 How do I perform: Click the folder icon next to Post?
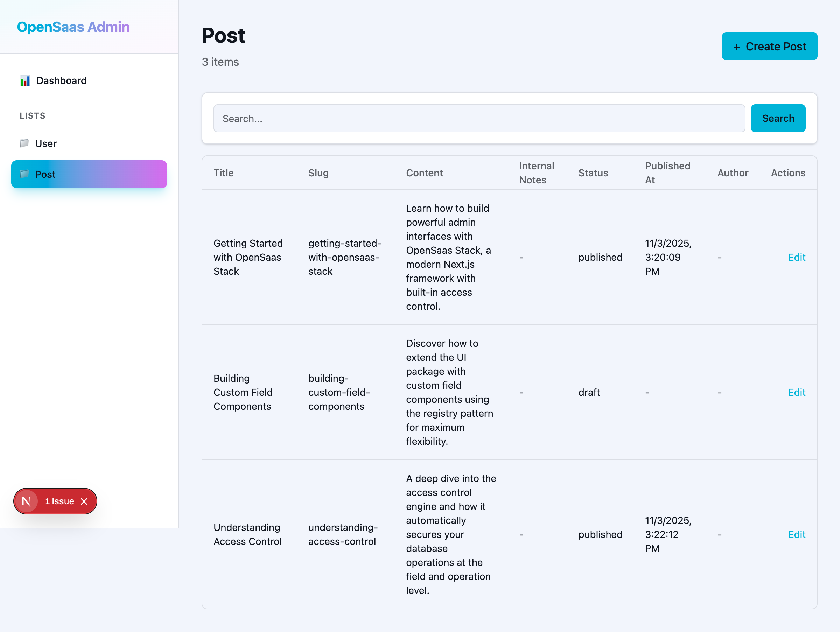[24, 174]
